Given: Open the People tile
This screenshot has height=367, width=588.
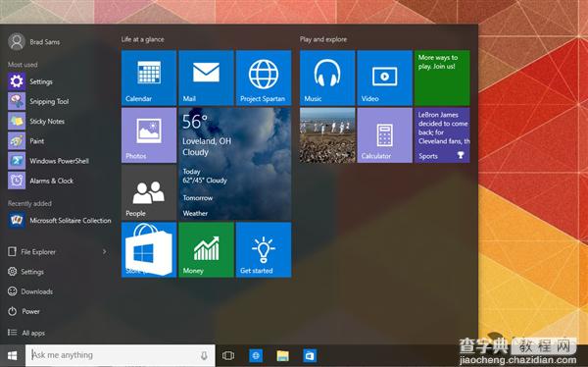Looking at the screenshot, I should click(149, 192).
